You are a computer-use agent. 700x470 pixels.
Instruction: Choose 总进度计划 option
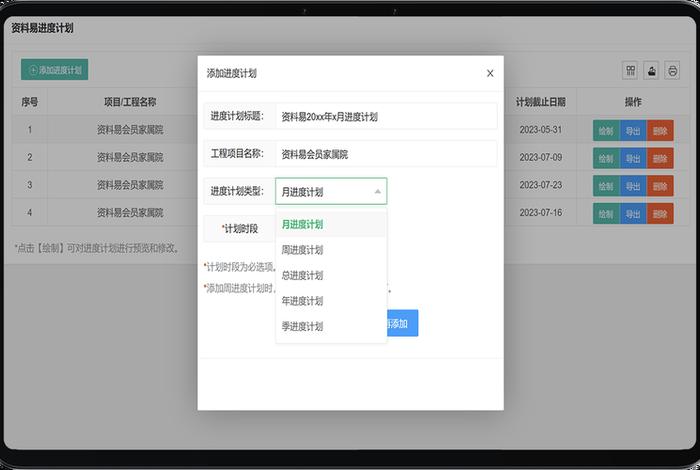click(302, 275)
